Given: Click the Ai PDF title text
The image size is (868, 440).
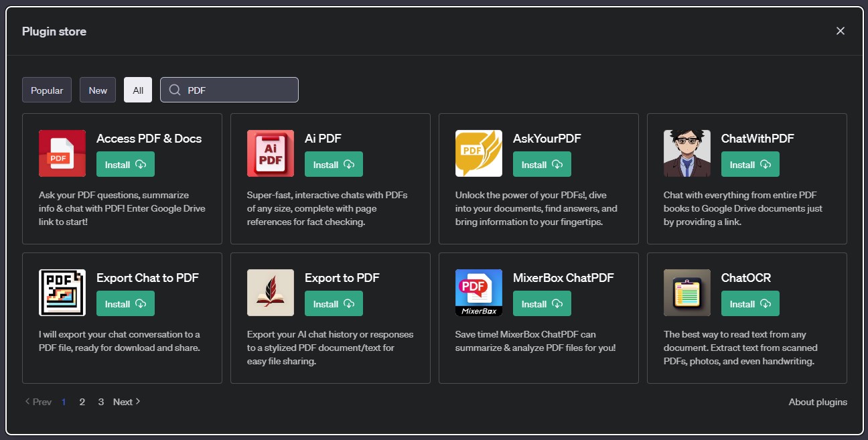Looking at the screenshot, I should click(x=323, y=139).
